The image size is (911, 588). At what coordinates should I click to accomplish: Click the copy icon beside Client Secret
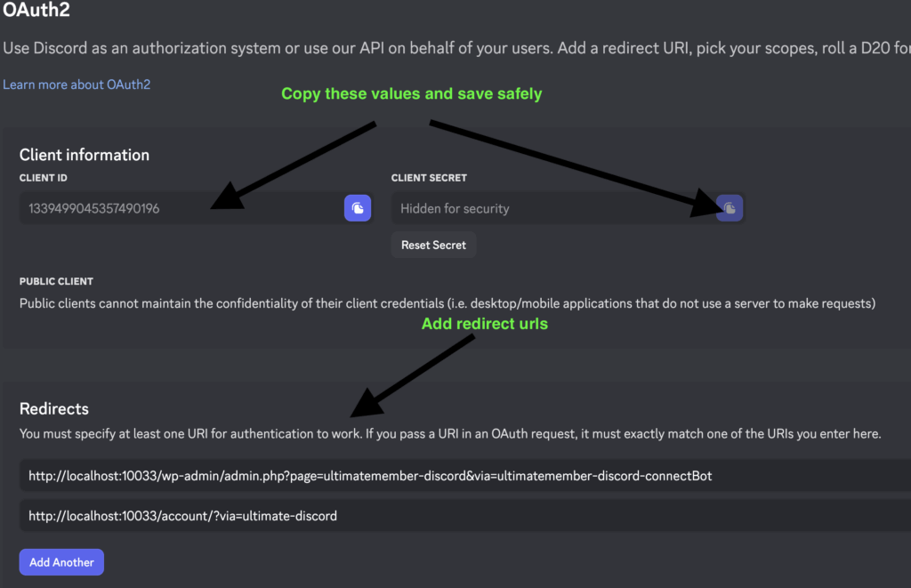point(730,208)
